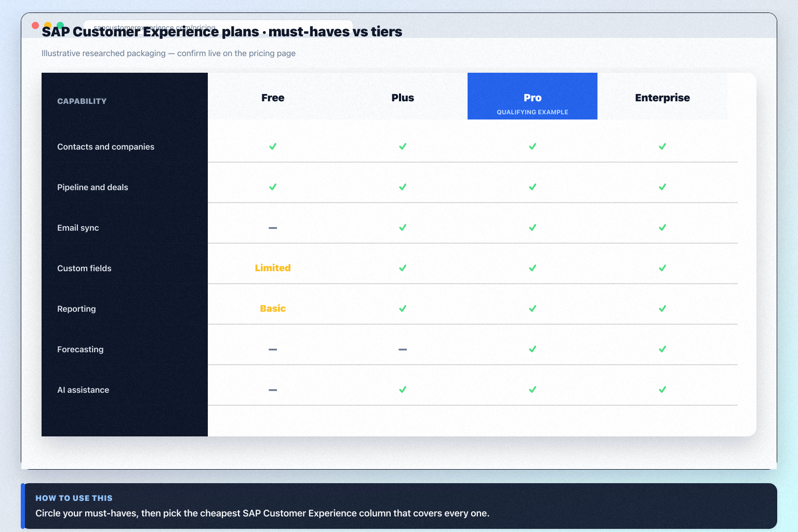This screenshot has width=798, height=532.
Task: Click the Pro checkmark for Reporting
Action: pyautogui.click(x=533, y=309)
